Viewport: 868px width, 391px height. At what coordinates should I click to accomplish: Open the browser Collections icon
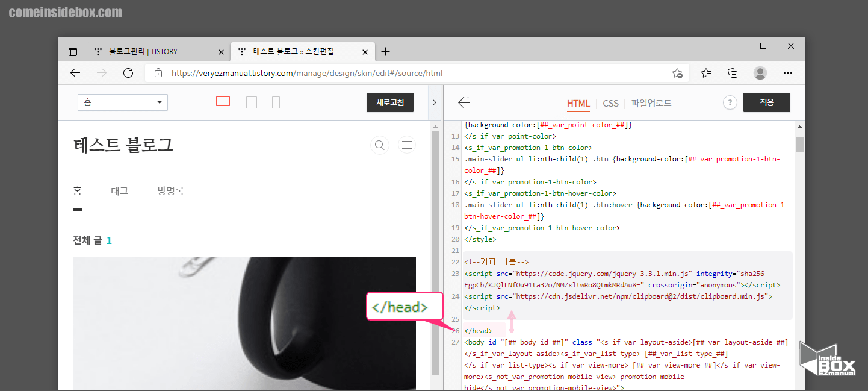click(x=733, y=73)
